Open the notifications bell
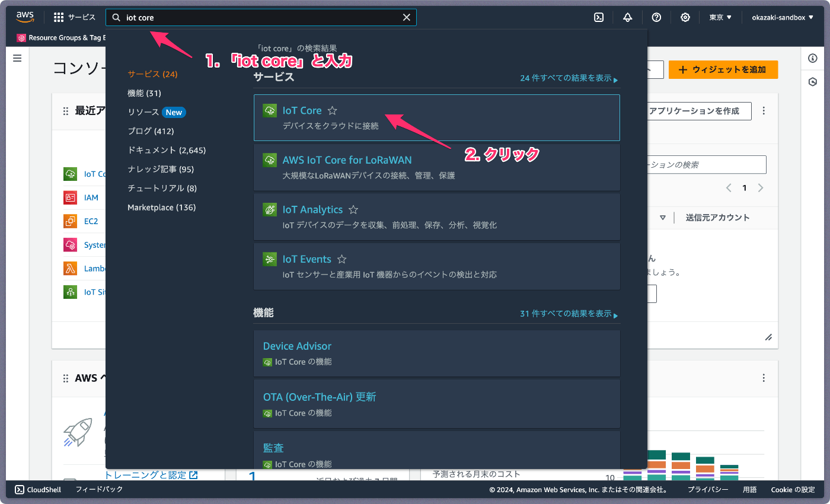 (x=628, y=17)
